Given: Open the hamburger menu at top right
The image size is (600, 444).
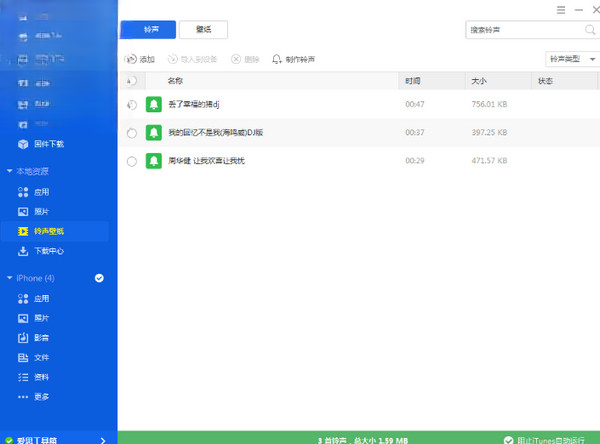Looking at the screenshot, I should (x=561, y=10).
